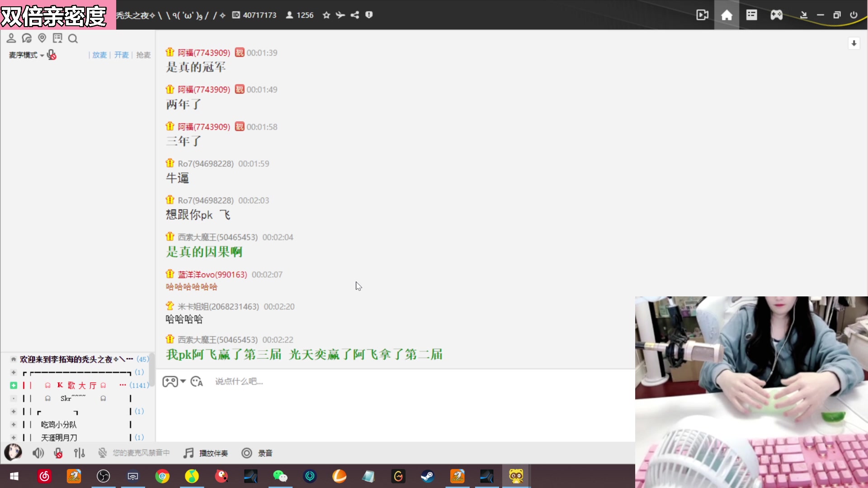
Task: Open the audio mixer settings icon
Action: pyautogui.click(x=80, y=453)
